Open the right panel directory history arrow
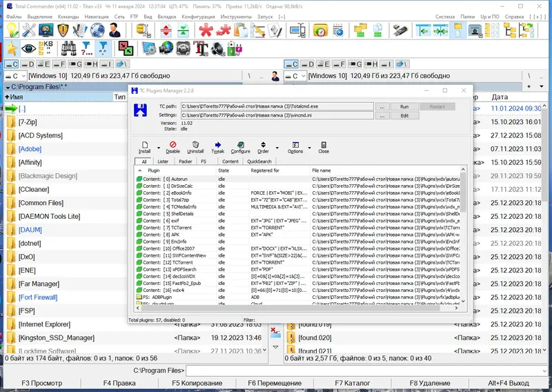 (542, 87)
